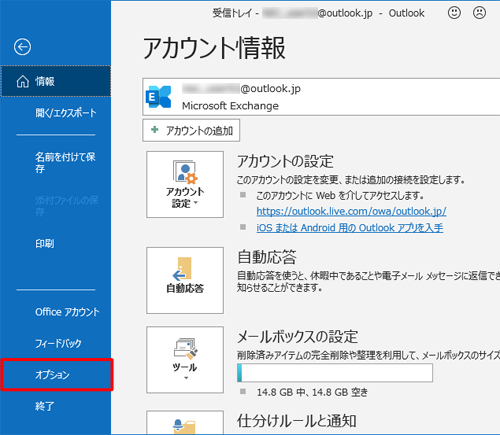Click the 自動応答 button

click(x=185, y=280)
